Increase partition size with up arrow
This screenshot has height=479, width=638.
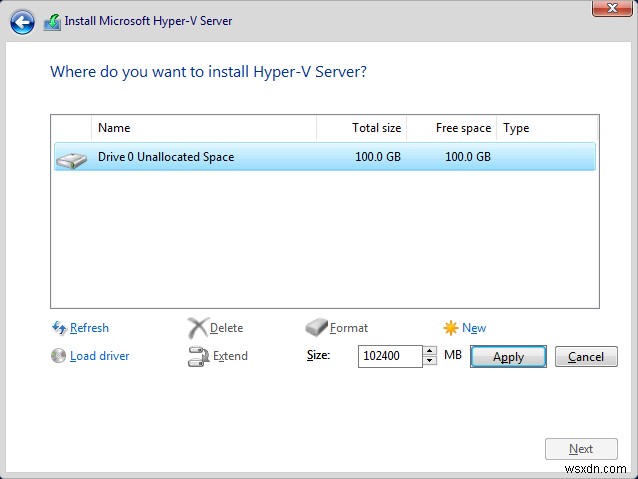pyautogui.click(x=430, y=351)
